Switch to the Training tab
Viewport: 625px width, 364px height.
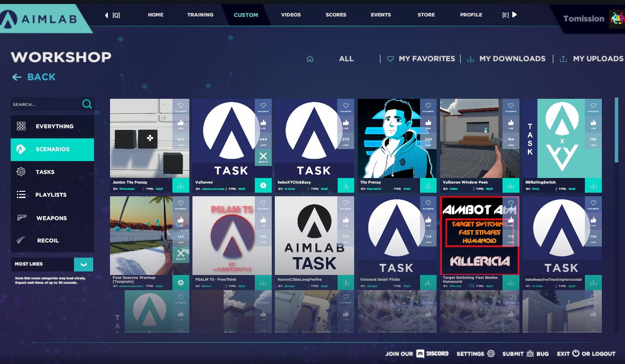tap(200, 15)
